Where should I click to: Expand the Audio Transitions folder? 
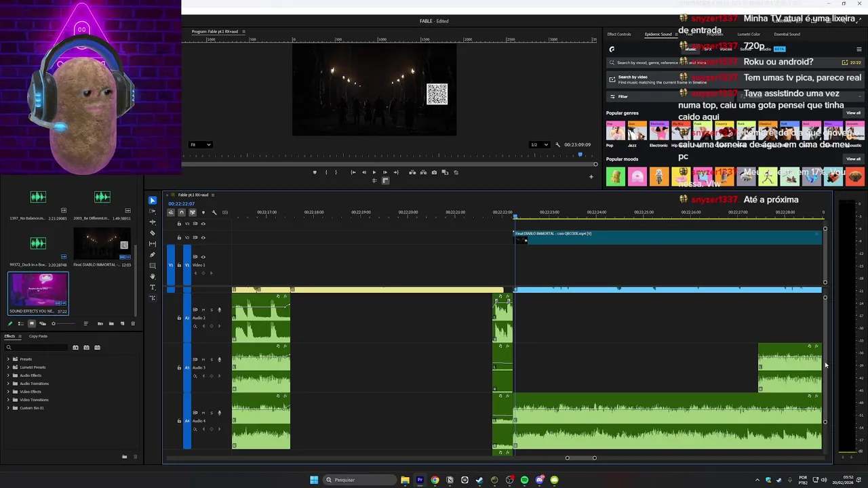8,384
